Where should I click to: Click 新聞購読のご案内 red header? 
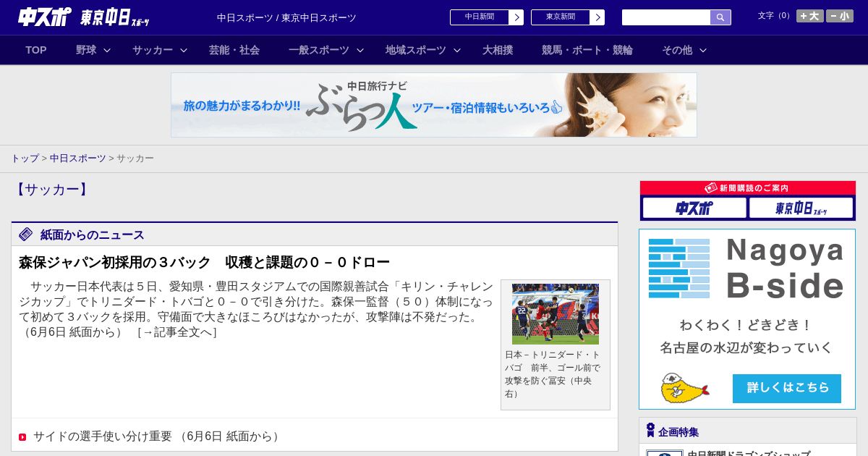pyautogui.click(x=748, y=188)
